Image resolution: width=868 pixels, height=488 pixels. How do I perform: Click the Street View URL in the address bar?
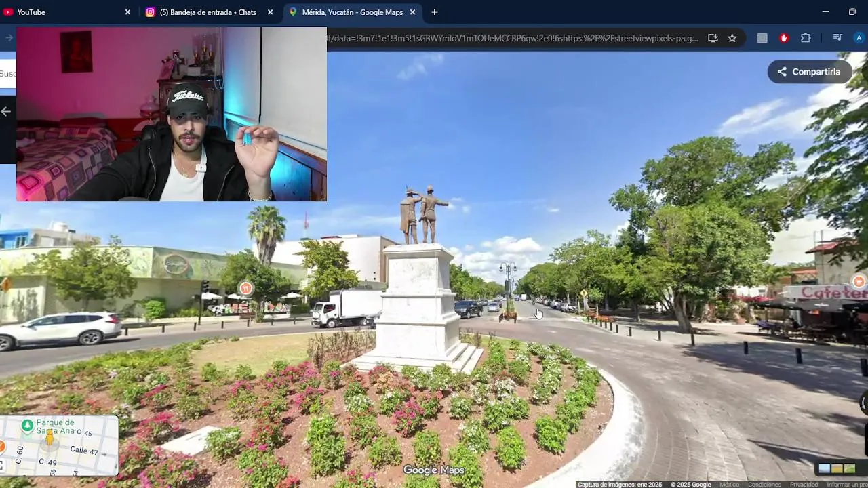(513, 38)
